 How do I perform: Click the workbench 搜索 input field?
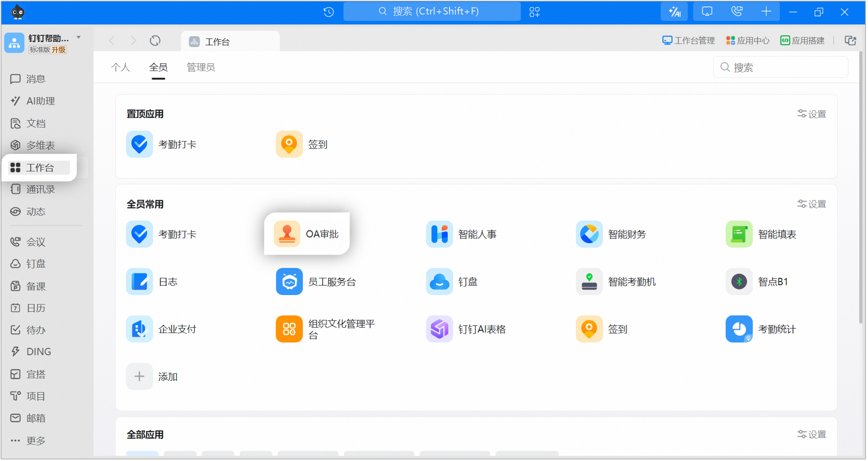pyautogui.click(x=781, y=68)
